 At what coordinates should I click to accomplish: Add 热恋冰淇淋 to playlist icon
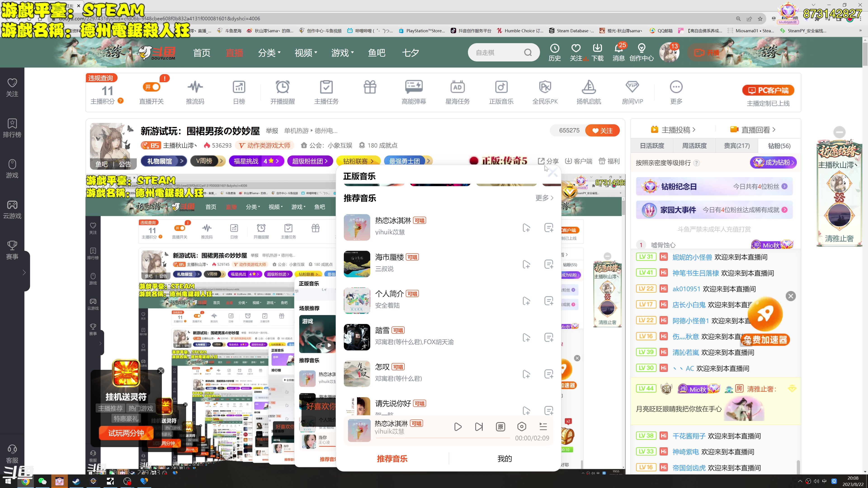526,228
